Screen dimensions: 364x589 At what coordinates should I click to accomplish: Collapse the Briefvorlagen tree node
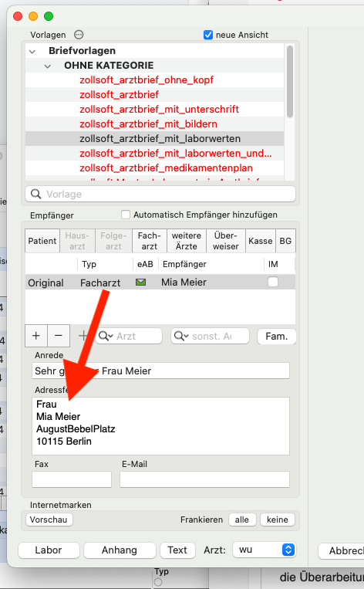[32, 51]
